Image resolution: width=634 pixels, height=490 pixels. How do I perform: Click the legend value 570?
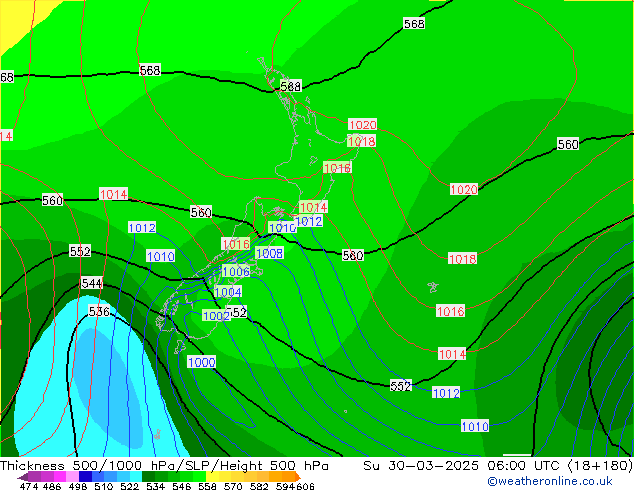(x=233, y=486)
